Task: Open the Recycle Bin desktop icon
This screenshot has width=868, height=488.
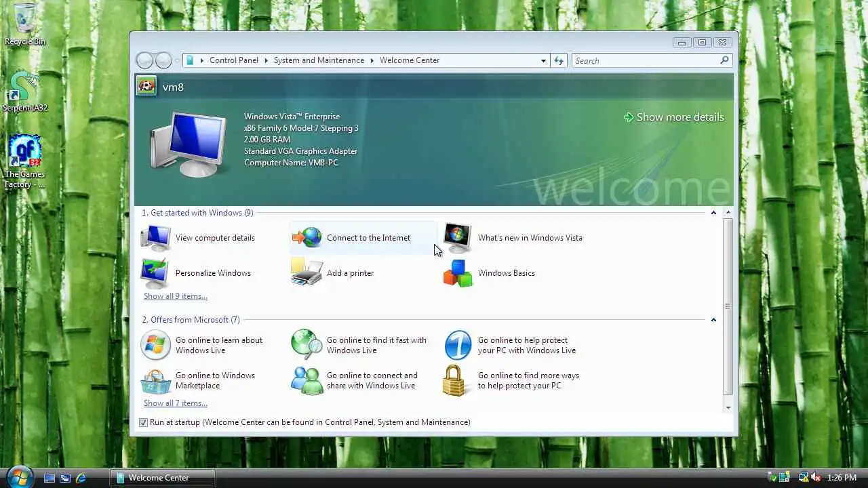Action: [x=25, y=24]
